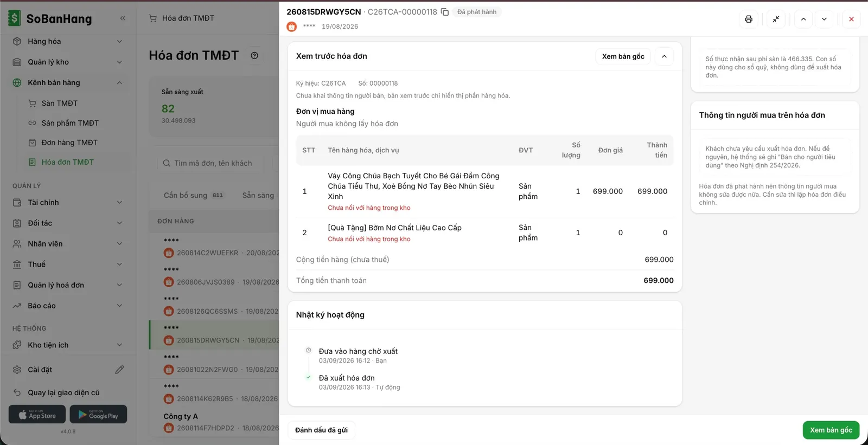Print the invoice with printer icon
Screen dimensions: 868x445
click(x=749, y=19)
